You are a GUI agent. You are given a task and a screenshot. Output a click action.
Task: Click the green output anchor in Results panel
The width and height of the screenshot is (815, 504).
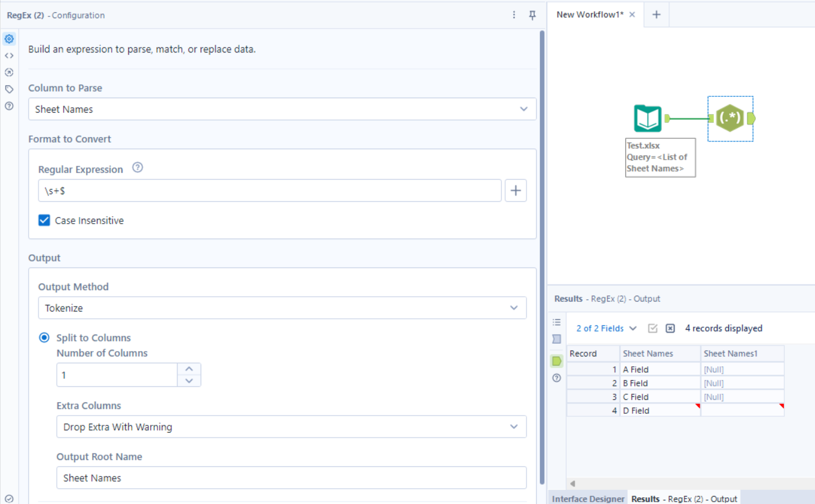pos(556,361)
